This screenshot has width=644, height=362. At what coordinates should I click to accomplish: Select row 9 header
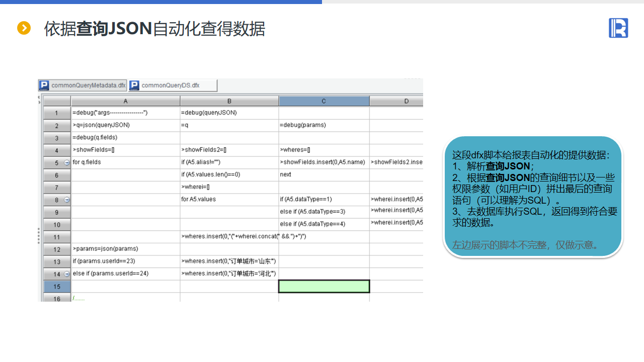[x=57, y=212]
